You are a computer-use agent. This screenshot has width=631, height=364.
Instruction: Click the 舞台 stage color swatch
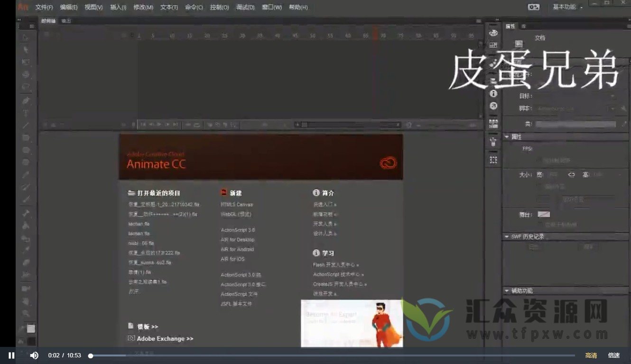[x=544, y=214]
